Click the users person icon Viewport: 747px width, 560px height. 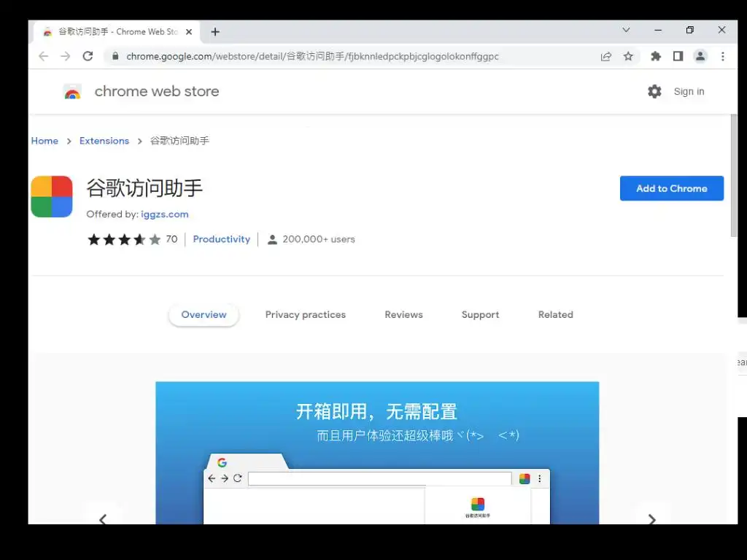(x=272, y=239)
